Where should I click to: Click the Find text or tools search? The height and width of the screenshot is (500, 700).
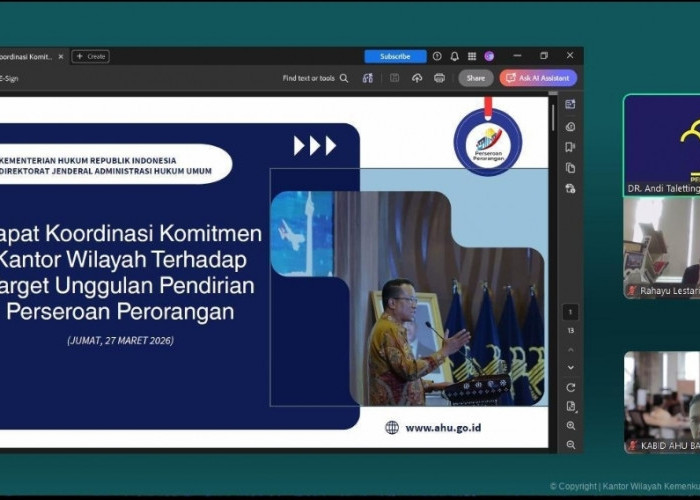click(315, 78)
